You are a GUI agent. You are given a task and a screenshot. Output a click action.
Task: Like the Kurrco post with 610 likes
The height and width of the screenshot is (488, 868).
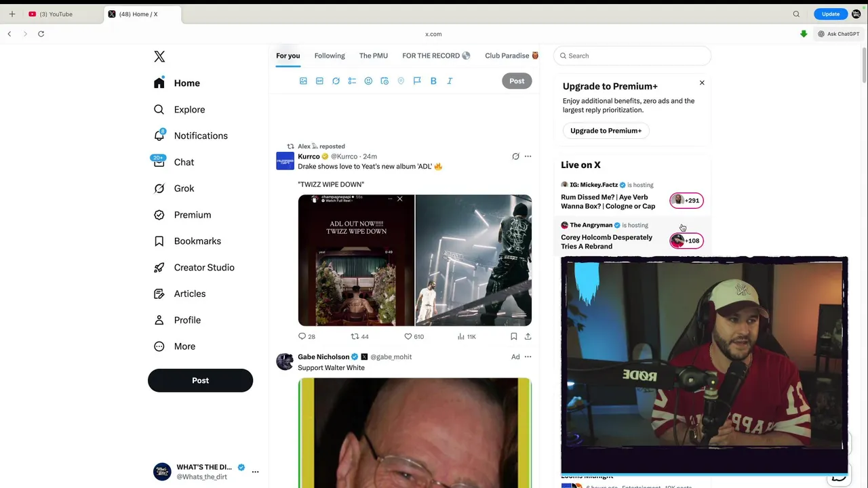point(414,336)
